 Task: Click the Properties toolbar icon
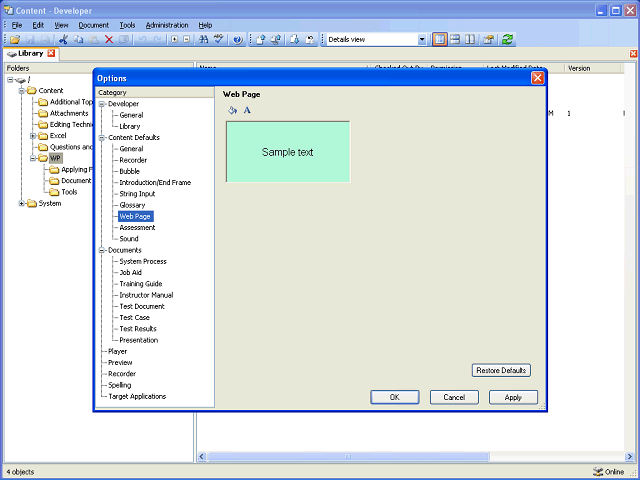coord(489,40)
